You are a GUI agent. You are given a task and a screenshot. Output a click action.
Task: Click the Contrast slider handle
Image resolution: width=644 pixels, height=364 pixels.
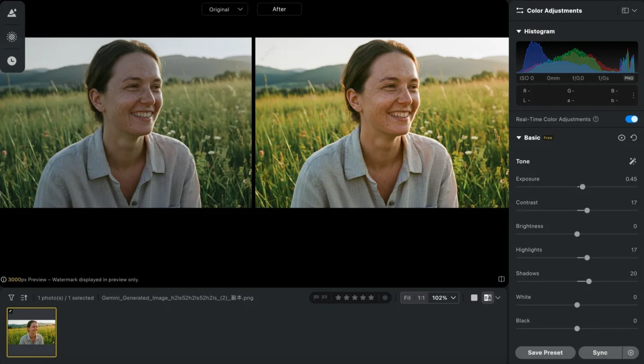(587, 211)
